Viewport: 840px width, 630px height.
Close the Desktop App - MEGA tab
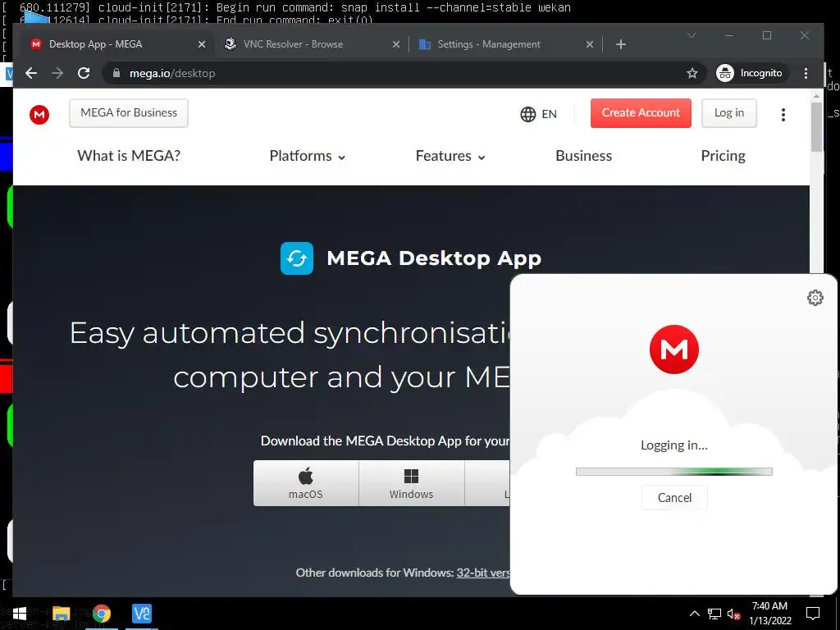point(202,44)
